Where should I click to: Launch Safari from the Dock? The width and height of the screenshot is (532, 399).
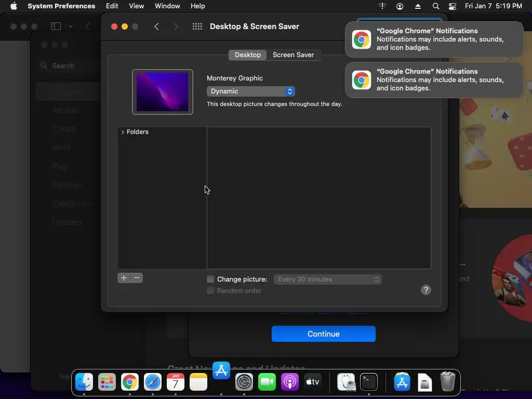pos(153,382)
